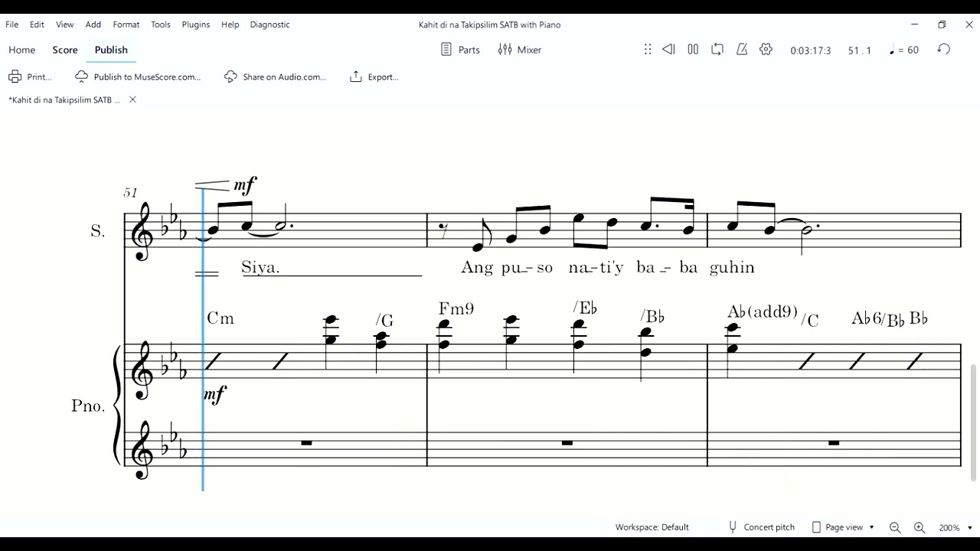Click the Parts document icon

coord(446,50)
